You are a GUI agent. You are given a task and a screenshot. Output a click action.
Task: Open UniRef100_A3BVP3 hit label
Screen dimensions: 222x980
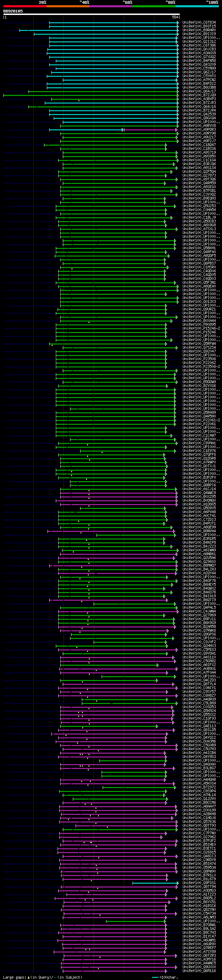(199, 99)
